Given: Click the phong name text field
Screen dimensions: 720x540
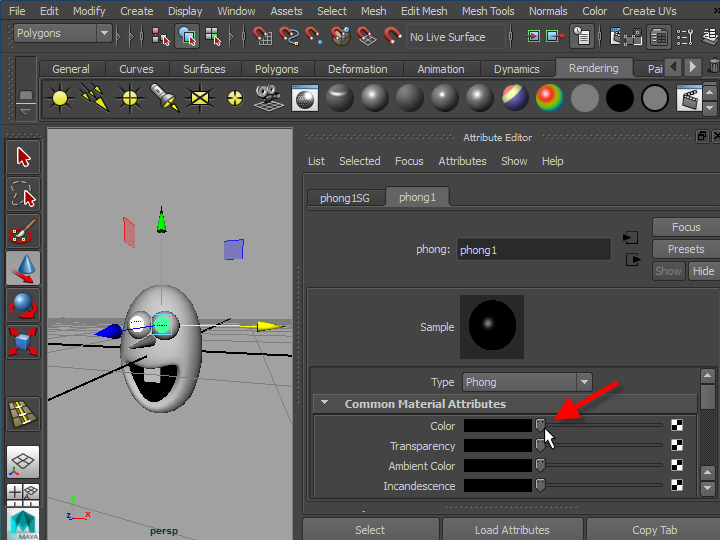Looking at the screenshot, I should point(533,250).
